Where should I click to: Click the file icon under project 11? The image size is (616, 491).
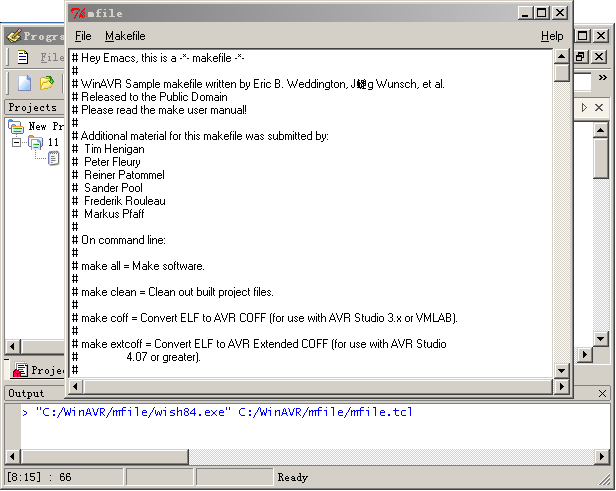tap(53, 158)
